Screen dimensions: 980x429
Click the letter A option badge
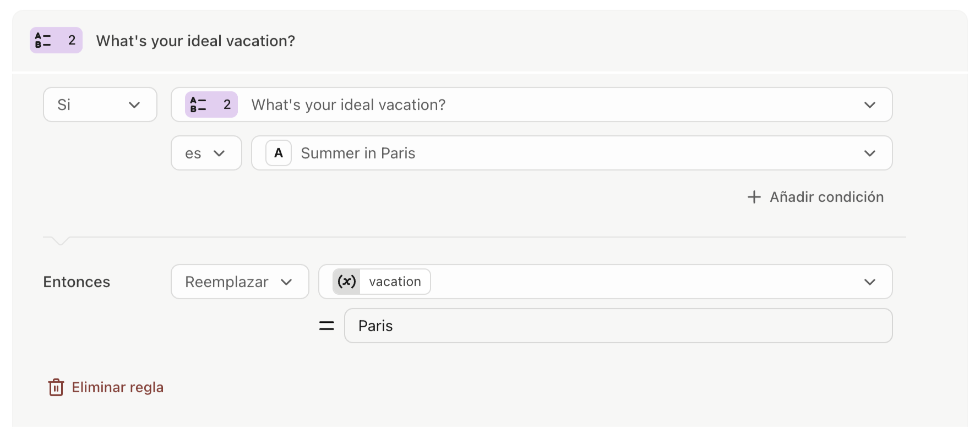tap(279, 153)
